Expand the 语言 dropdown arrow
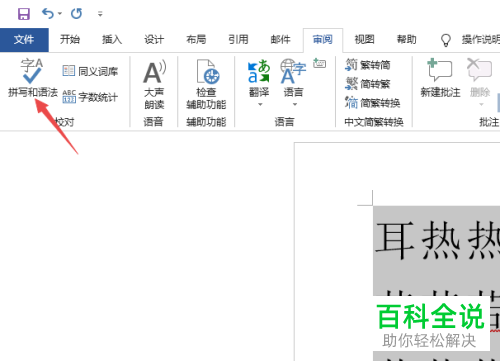500x361 pixels. [x=295, y=104]
